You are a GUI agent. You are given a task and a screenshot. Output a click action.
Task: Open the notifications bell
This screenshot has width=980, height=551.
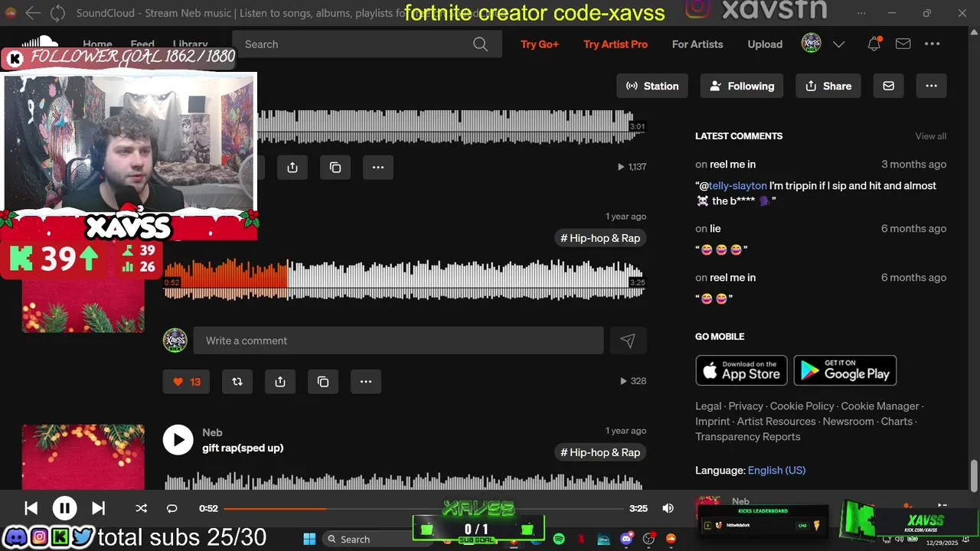click(x=874, y=44)
